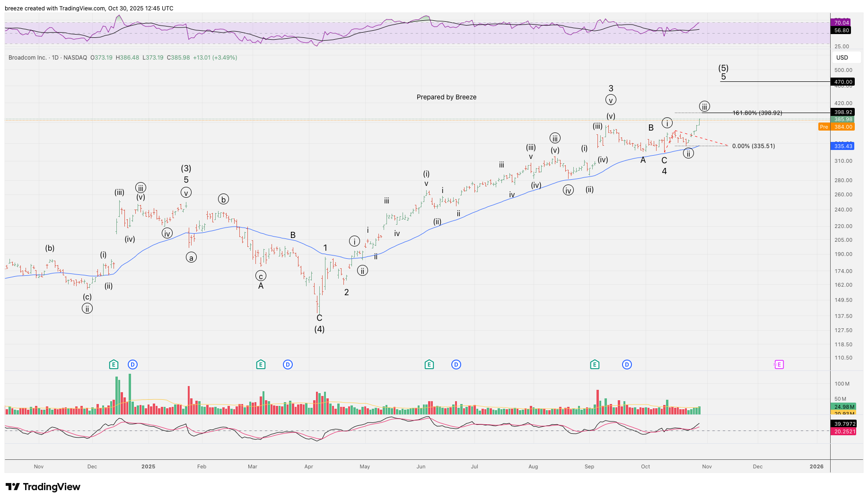Click the pink 20.2521 oscillator label
Viewport: 868px width, 501px height.
[844, 431]
